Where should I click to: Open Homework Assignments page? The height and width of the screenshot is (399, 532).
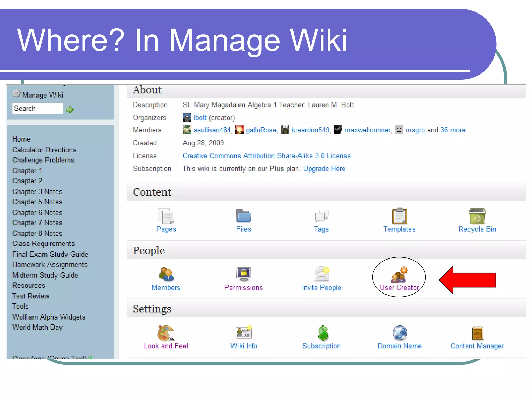coord(50,264)
